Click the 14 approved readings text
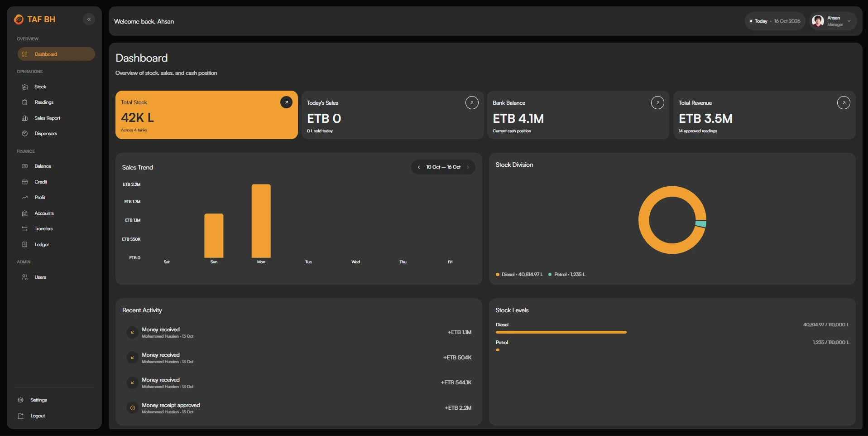The height and width of the screenshot is (436, 868). pyautogui.click(x=698, y=131)
